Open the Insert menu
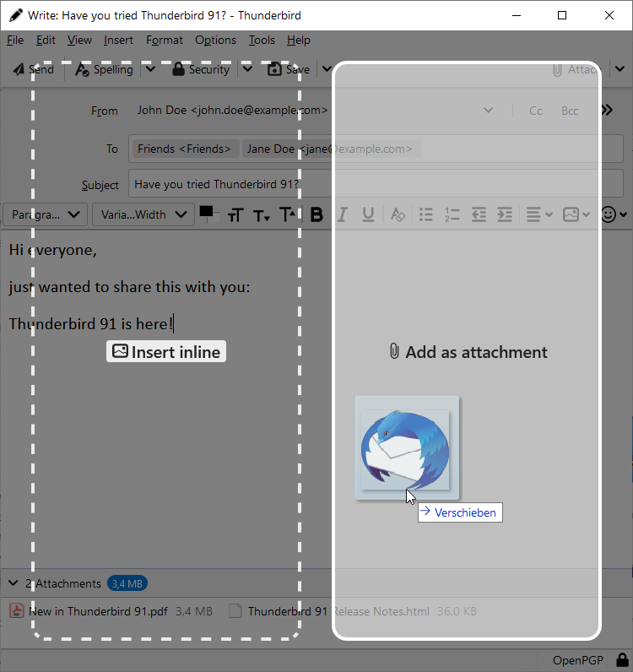Image resolution: width=633 pixels, height=672 pixels. pos(118,41)
